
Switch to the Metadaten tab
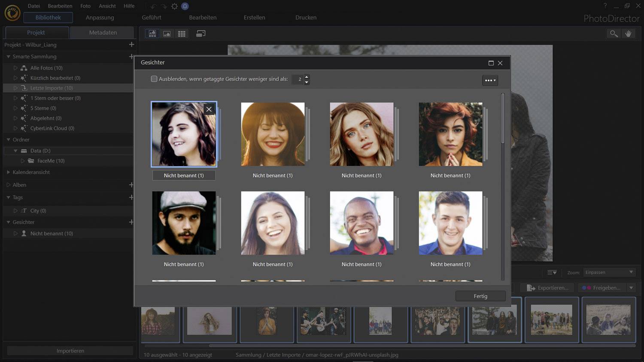pos(102,32)
